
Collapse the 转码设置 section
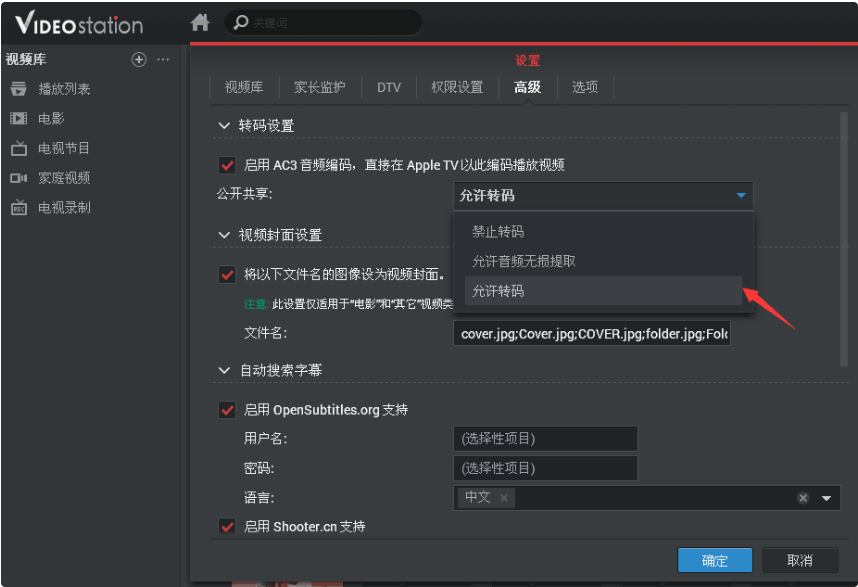click(x=224, y=126)
